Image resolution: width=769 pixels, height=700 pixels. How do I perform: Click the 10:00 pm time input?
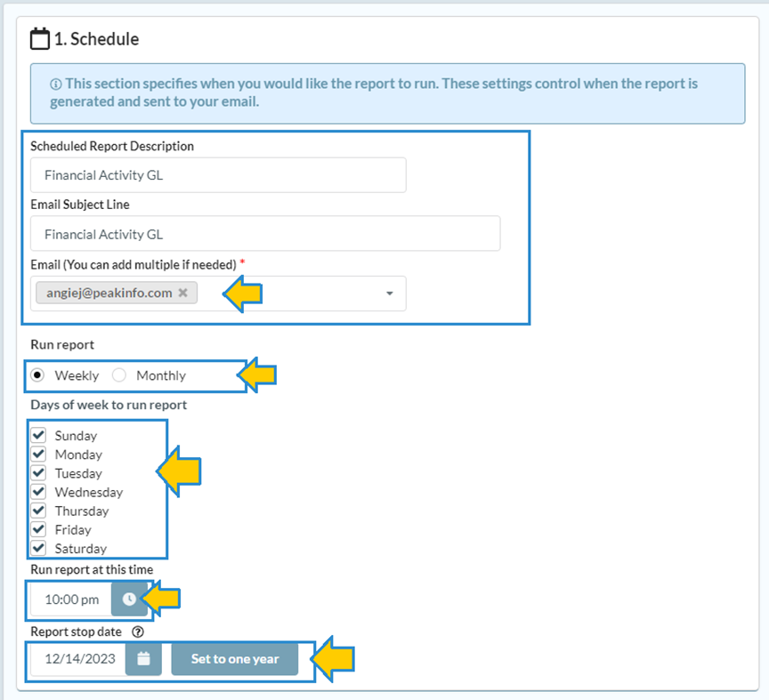click(71, 599)
